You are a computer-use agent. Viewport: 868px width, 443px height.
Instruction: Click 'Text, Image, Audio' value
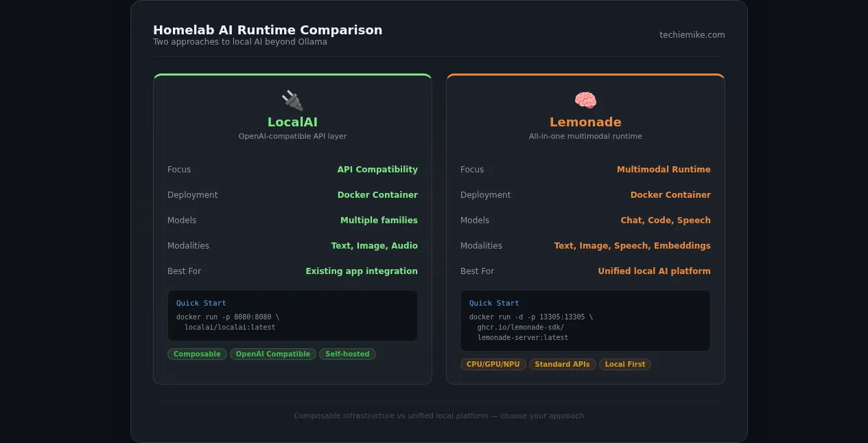click(375, 246)
